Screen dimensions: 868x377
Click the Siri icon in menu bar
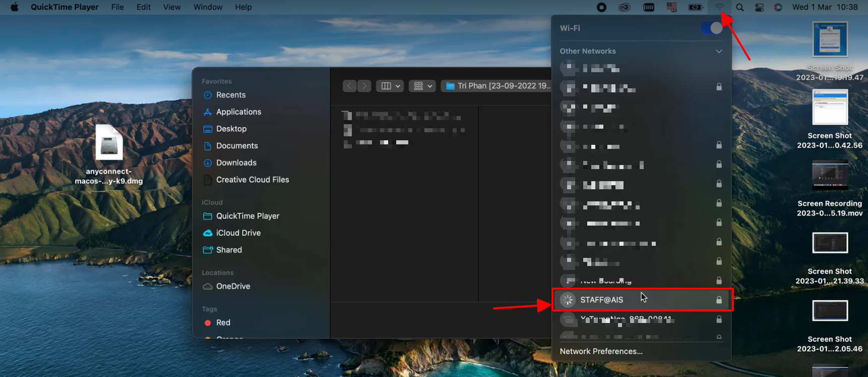coord(778,7)
